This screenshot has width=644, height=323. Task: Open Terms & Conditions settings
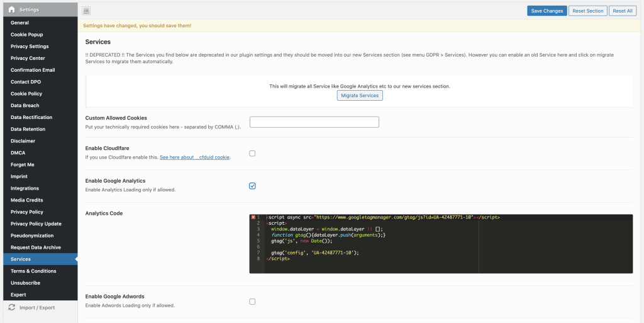click(x=33, y=271)
